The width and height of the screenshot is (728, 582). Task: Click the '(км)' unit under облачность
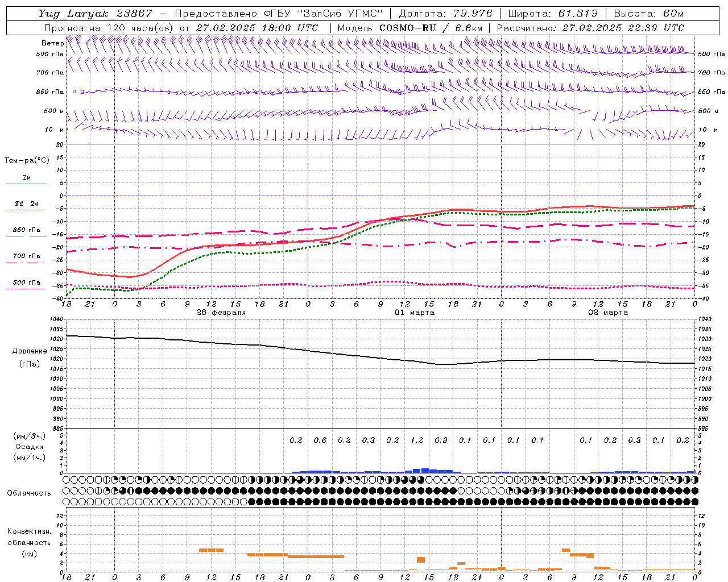(x=30, y=554)
